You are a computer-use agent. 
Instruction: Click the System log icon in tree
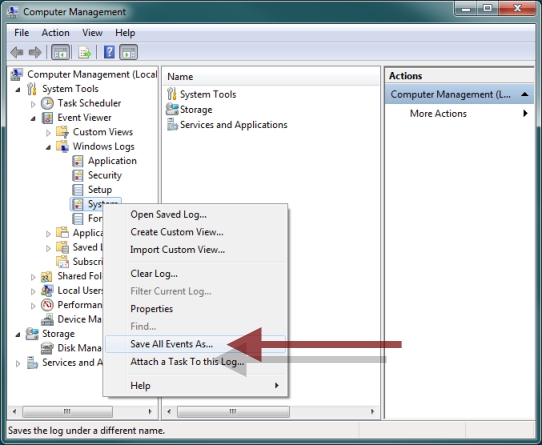[78, 204]
